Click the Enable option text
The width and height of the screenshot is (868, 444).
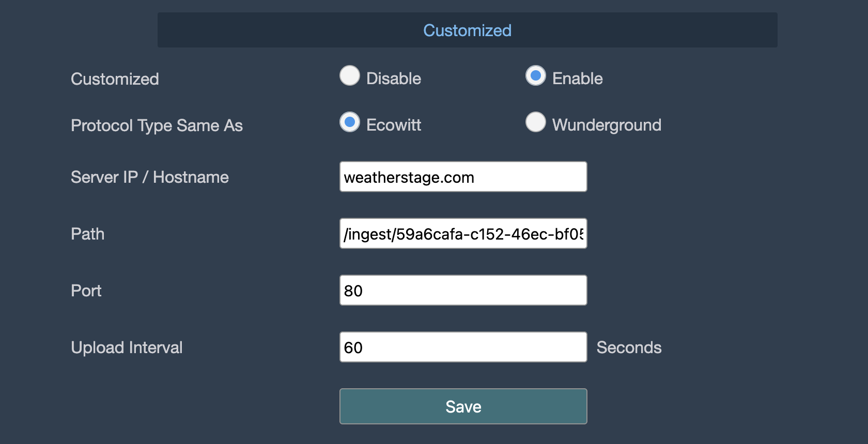click(577, 78)
